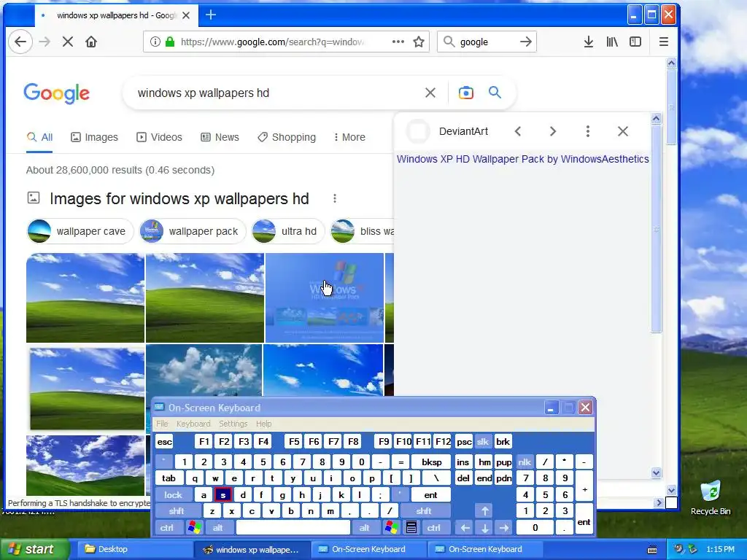Screen dimensions: 747x560
Task: Go to next image in DeviantArt panel
Action: click(553, 131)
